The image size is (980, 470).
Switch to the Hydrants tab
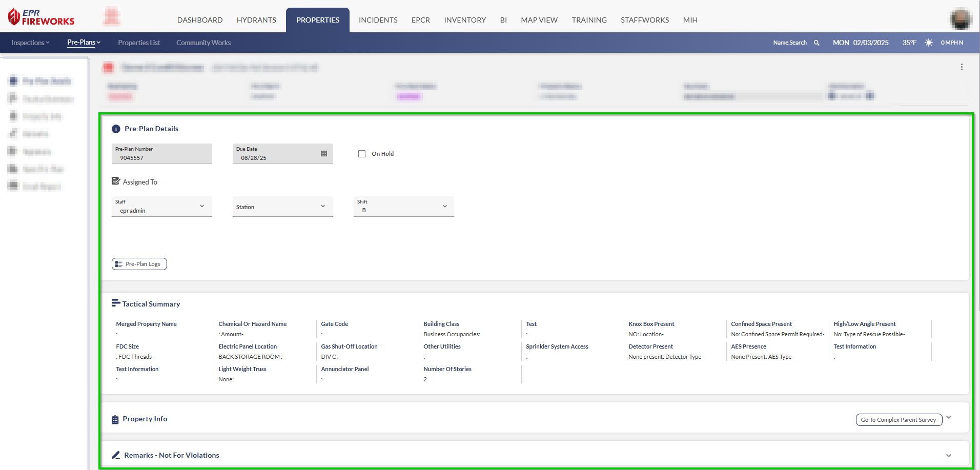click(x=256, y=20)
